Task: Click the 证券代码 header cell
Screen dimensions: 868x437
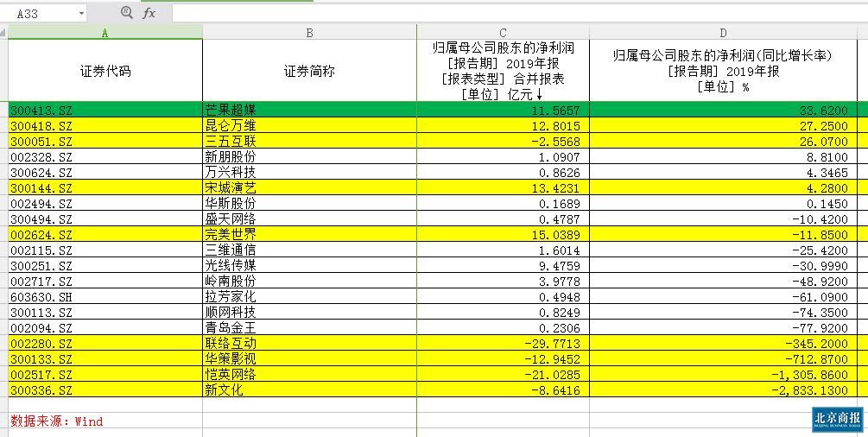Action: (105, 71)
